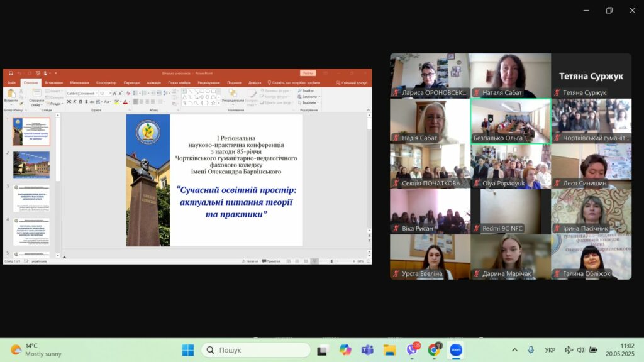This screenshot has width=644, height=362.
Task: Click the Спільний доступ share button
Action: [x=353, y=82]
